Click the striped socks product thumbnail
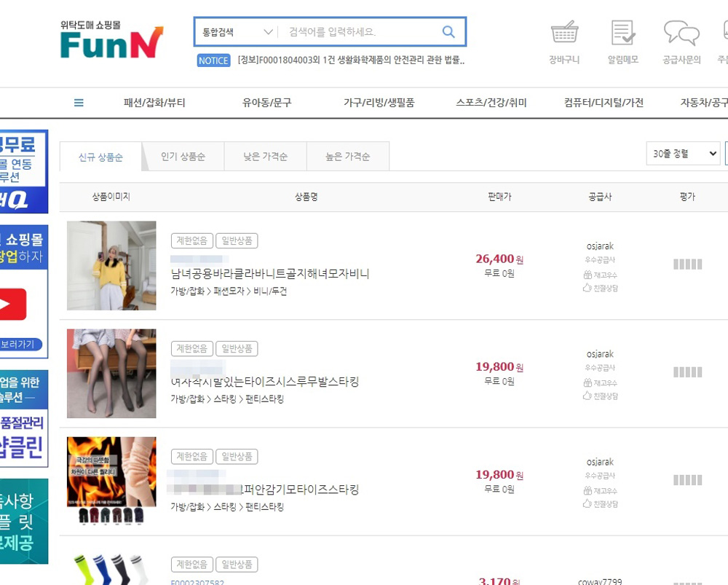 pyautogui.click(x=111, y=569)
